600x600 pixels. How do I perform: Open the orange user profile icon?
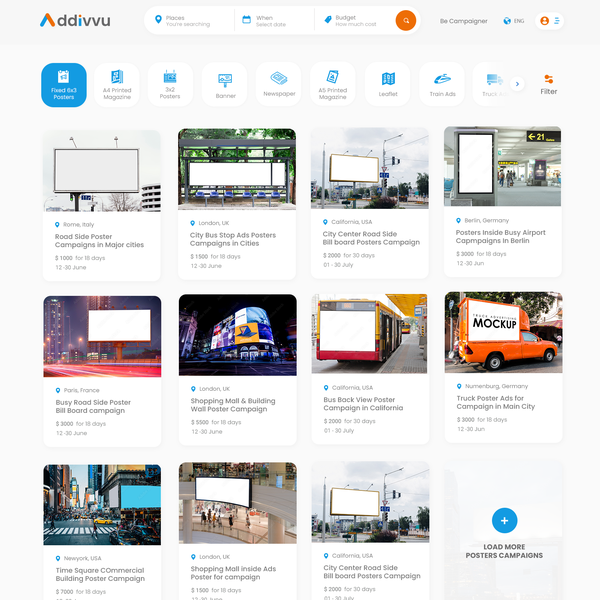pos(544,21)
